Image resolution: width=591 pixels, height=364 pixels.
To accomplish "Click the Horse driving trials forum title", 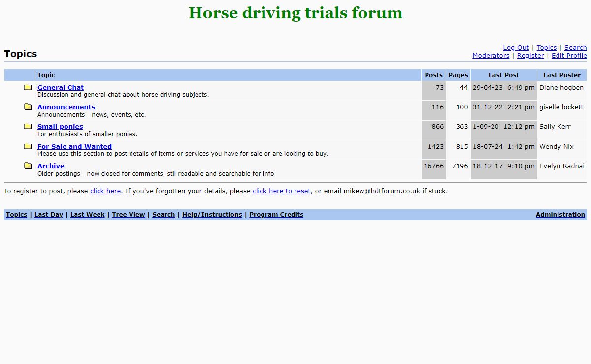I will tap(295, 13).
